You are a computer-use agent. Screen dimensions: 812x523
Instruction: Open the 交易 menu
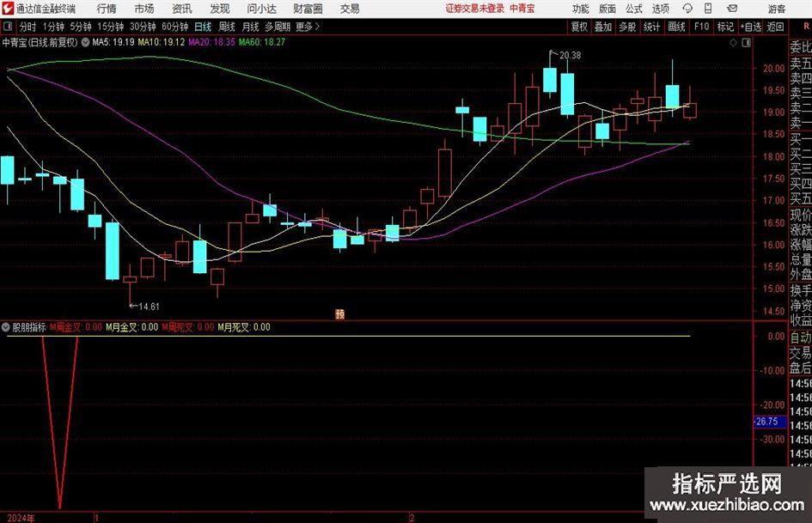coord(350,9)
